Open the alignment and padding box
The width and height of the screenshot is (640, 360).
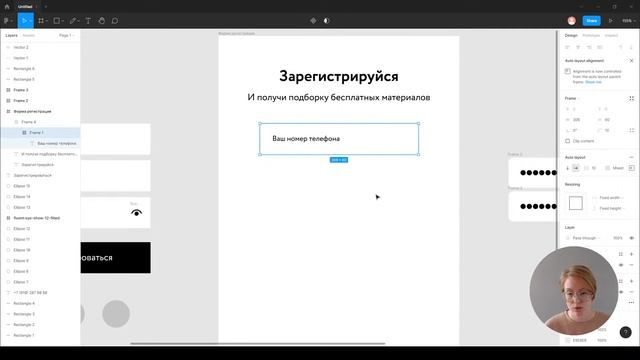(631, 168)
